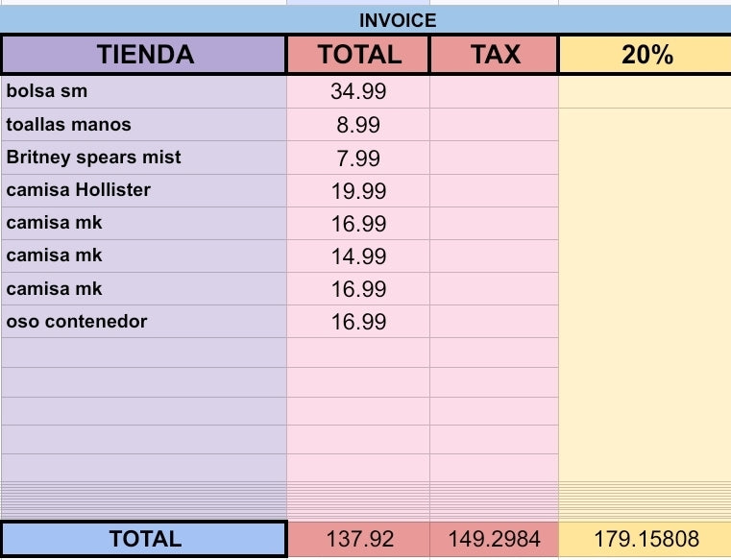Click the 'camisa Hollister' cell
731x560 pixels.
point(144,190)
